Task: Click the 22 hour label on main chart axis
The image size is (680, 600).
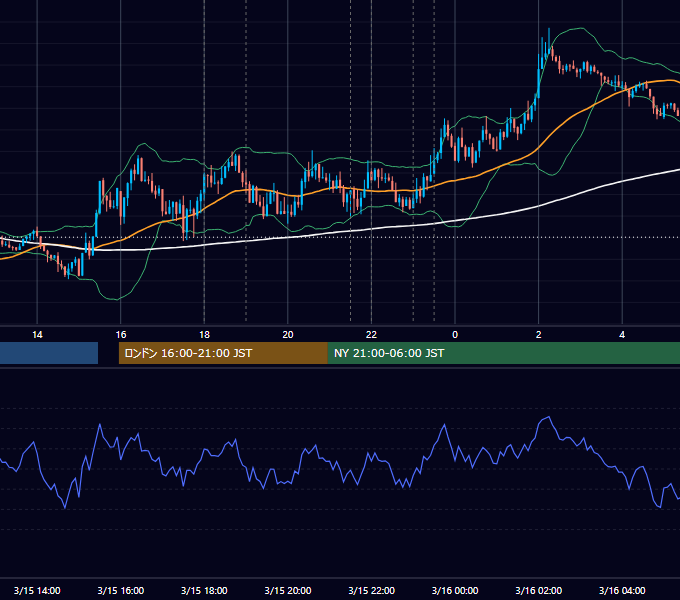Action: (371, 335)
